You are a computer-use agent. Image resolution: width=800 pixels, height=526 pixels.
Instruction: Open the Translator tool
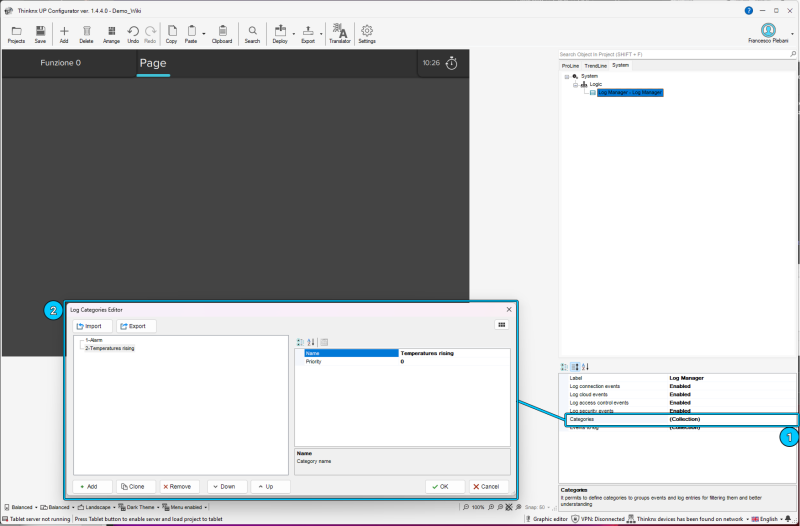coord(340,34)
